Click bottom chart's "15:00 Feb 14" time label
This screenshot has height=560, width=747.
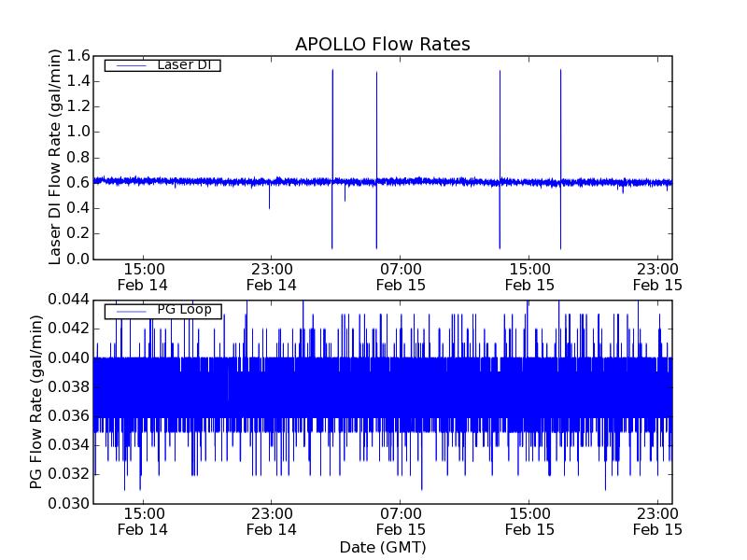click(x=143, y=521)
